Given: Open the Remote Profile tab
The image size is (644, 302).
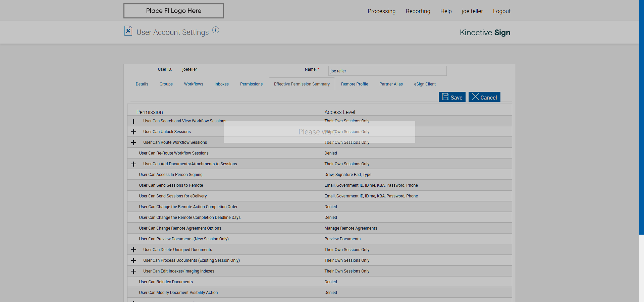Looking at the screenshot, I should tap(355, 84).
